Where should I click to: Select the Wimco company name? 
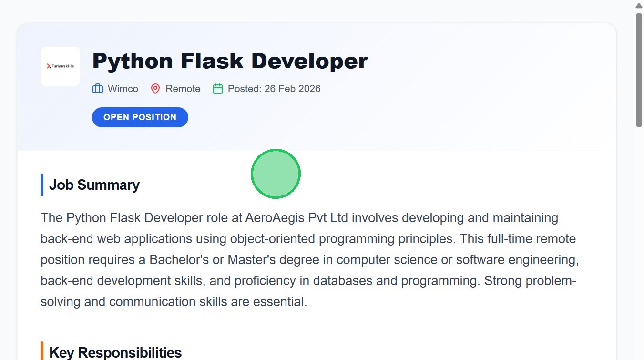pyautogui.click(x=123, y=89)
